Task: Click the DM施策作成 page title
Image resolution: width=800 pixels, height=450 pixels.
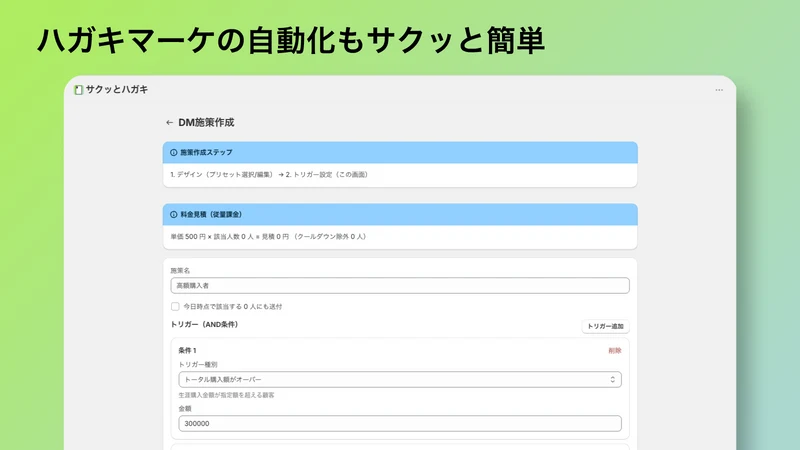Action: tap(206, 122)
